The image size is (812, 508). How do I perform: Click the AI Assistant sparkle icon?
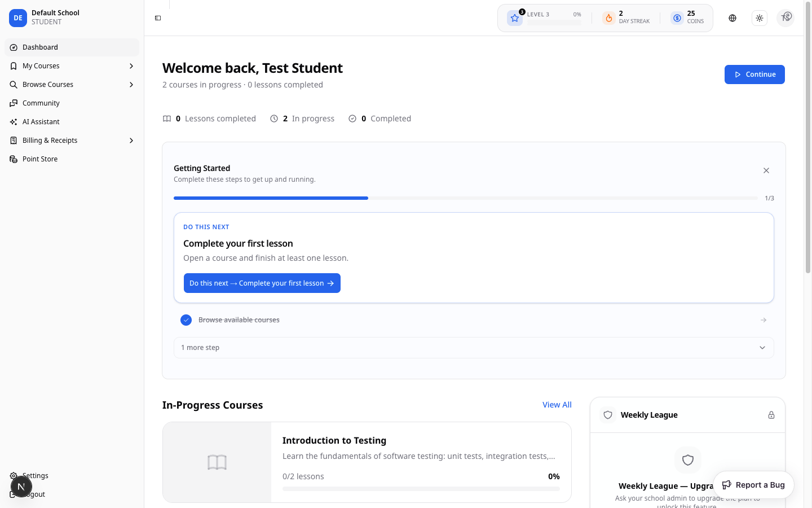pyautogui.click(x=14, y=122)
